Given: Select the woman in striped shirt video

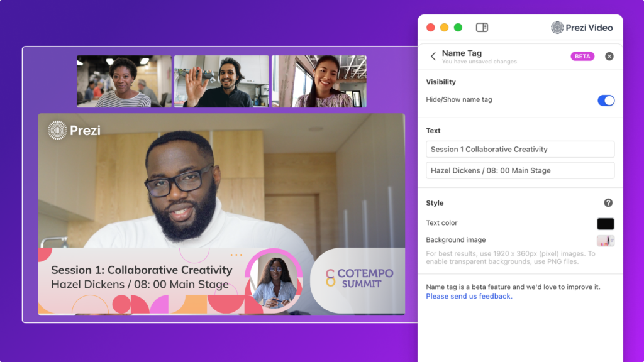Looking at the screenshot, I should (x=124, y=81).
